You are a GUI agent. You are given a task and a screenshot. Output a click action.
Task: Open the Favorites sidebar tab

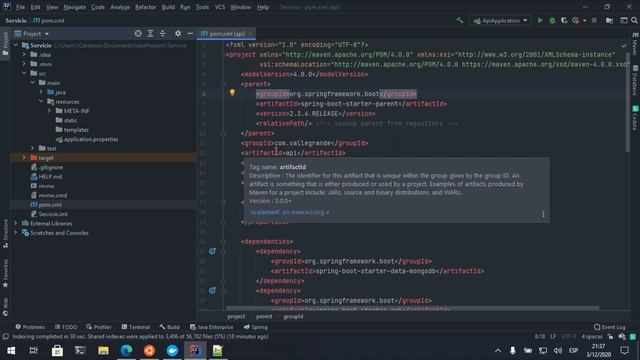coord(5,273)
